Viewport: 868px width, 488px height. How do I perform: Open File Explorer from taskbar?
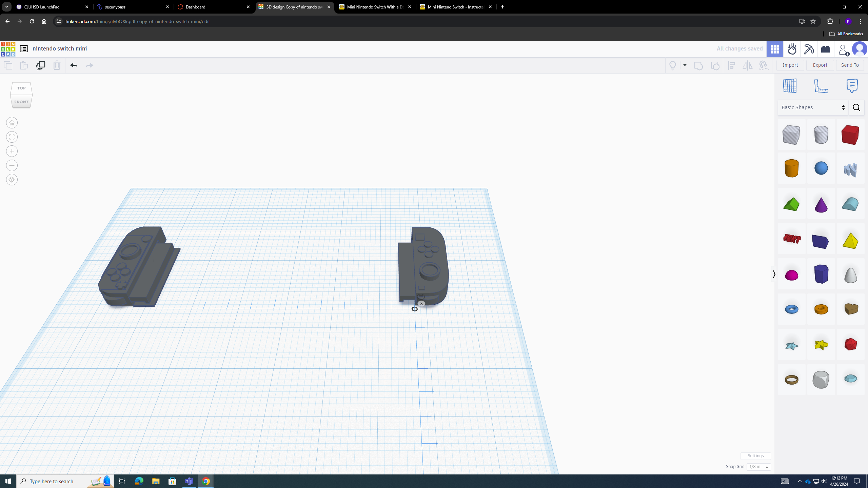tap(156, 481)
